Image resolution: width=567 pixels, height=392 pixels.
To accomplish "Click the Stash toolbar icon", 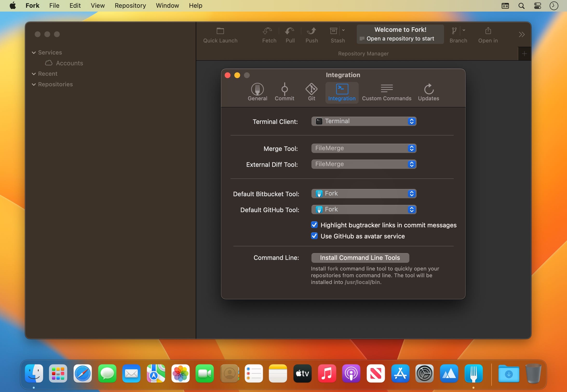I will coord(333,31).
